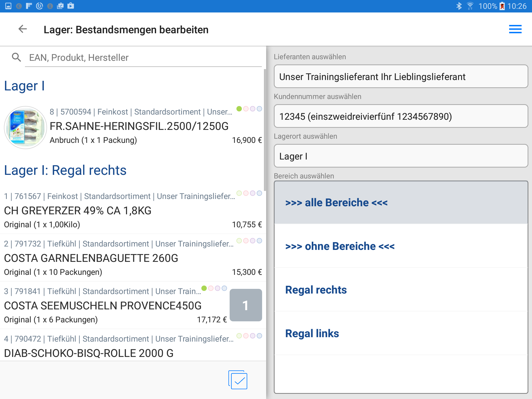
Task: Tap green status dot on Sahne-Heringsfilet
Action: pyautogui.click(x=239, y=109)
